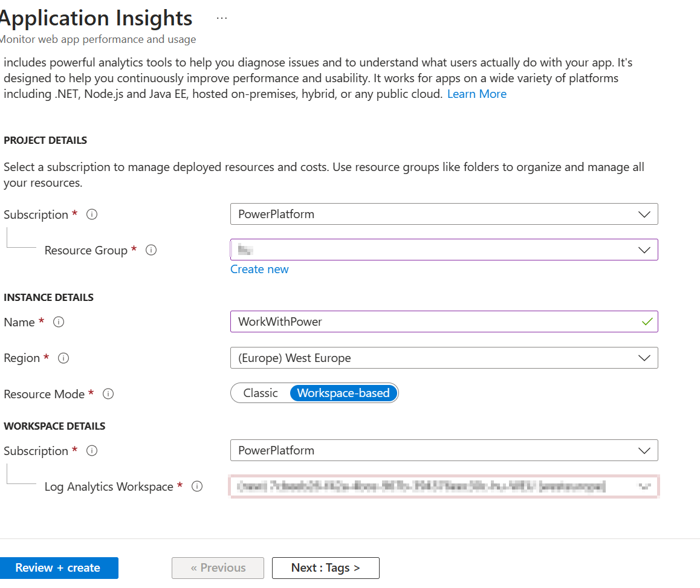Click the Resource Group info icon

tap(151, 250)
